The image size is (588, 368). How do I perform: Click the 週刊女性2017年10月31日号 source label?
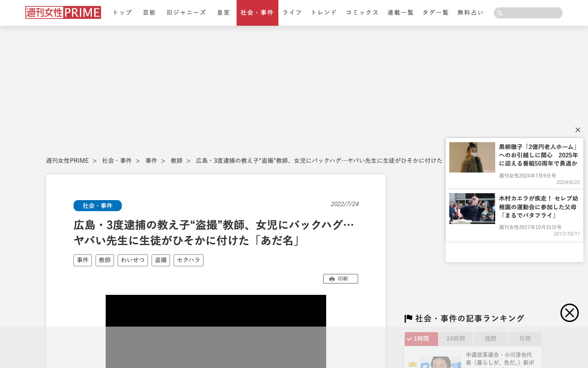point(530,227)
